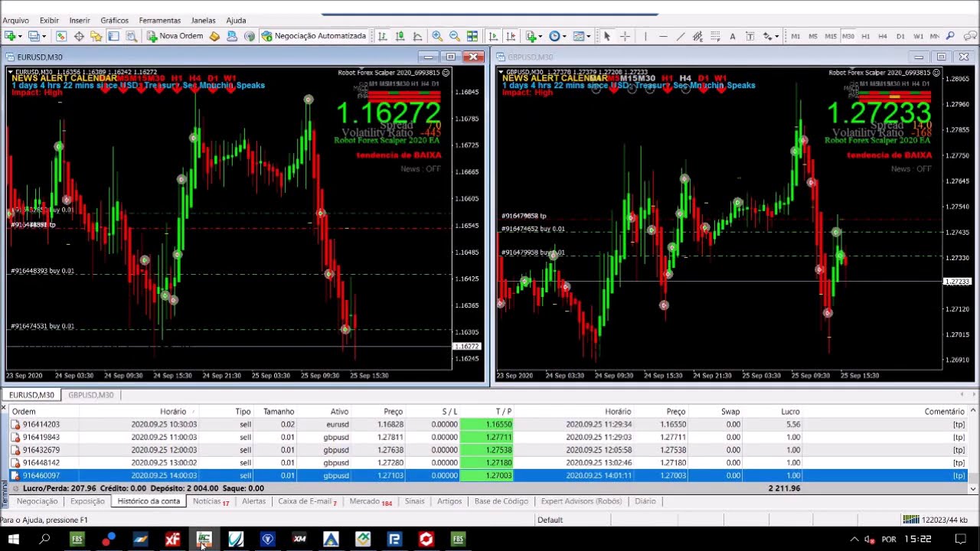980x551 pixels.
Task: Toggle the Auto Scroll chart icon
Action: (492, 36)
